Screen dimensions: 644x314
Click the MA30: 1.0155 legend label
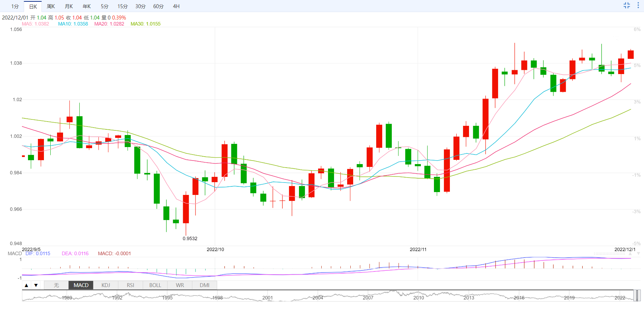click(x=146, y=24)
